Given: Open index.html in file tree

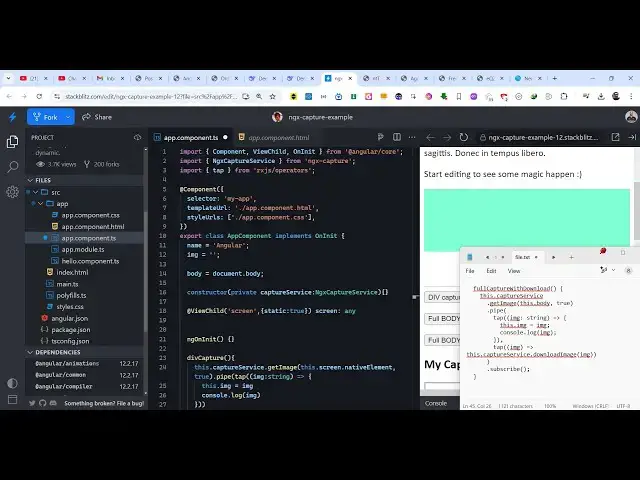Looking at the screenshot, I should (72, 272).
